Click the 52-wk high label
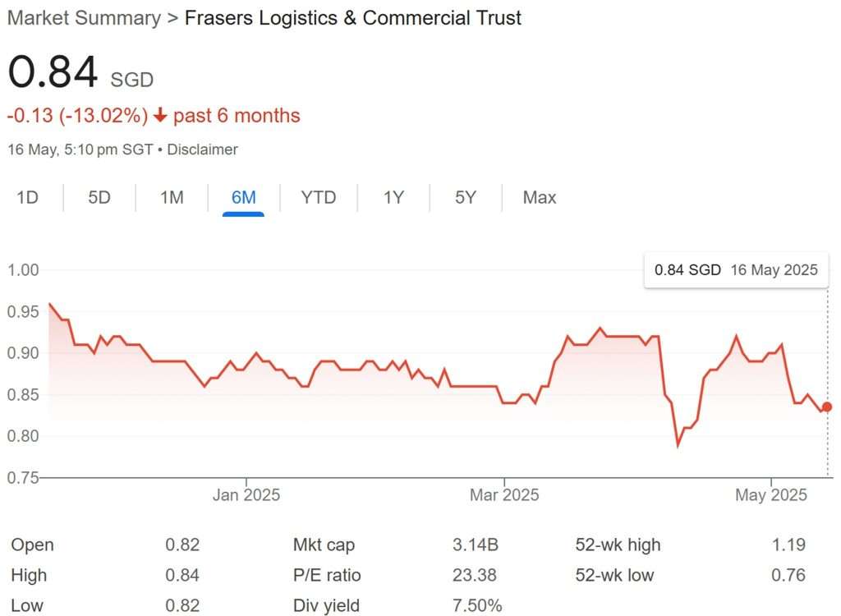The image size is (841, 616). pyautogui.click(x=618, y=545)
